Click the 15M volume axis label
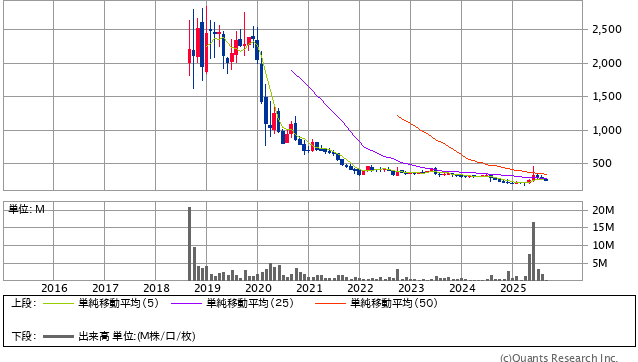 point(603,228)
